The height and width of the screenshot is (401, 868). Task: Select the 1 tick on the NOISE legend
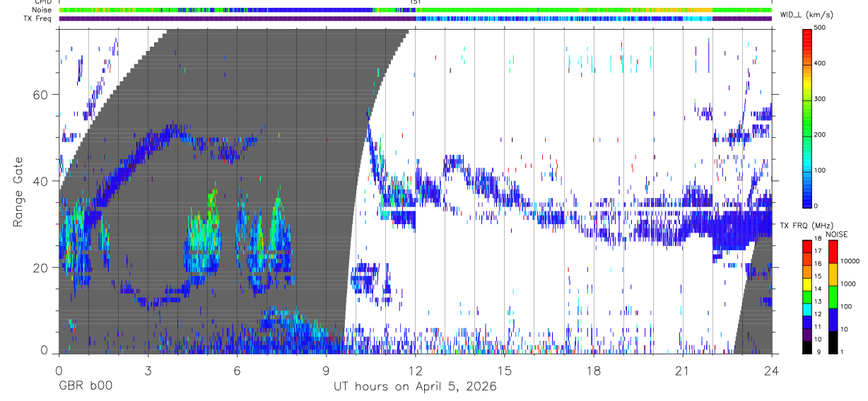pos(842,352)
